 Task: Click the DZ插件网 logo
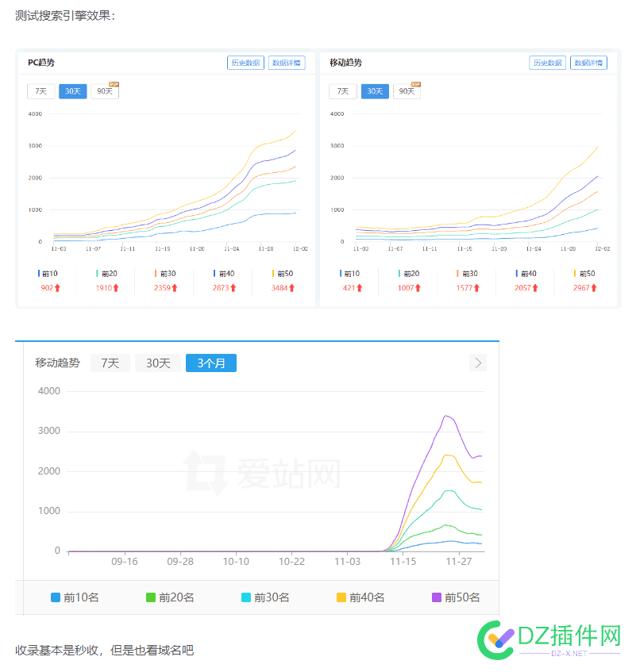click(549, 639)
